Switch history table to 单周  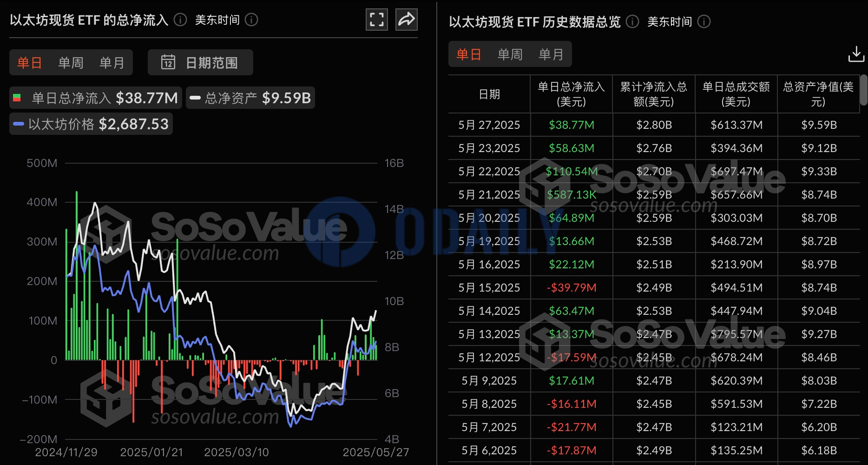tap(510, 54)
